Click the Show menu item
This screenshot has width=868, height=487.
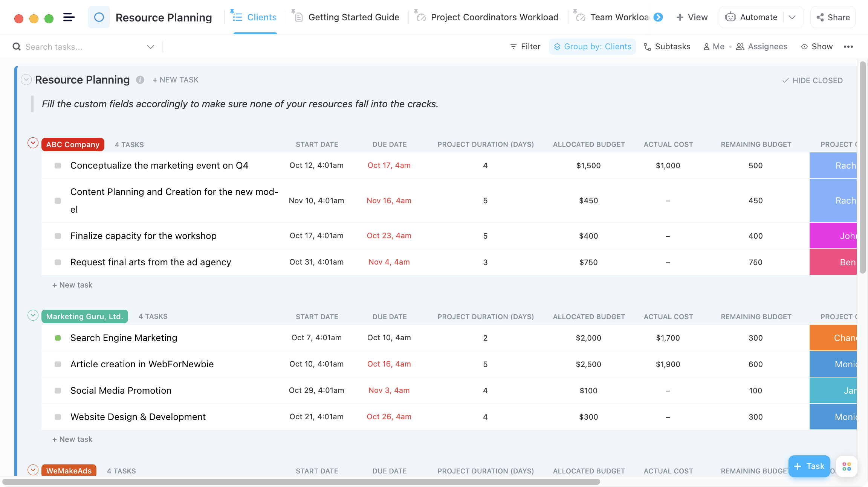tap(817, 46)
